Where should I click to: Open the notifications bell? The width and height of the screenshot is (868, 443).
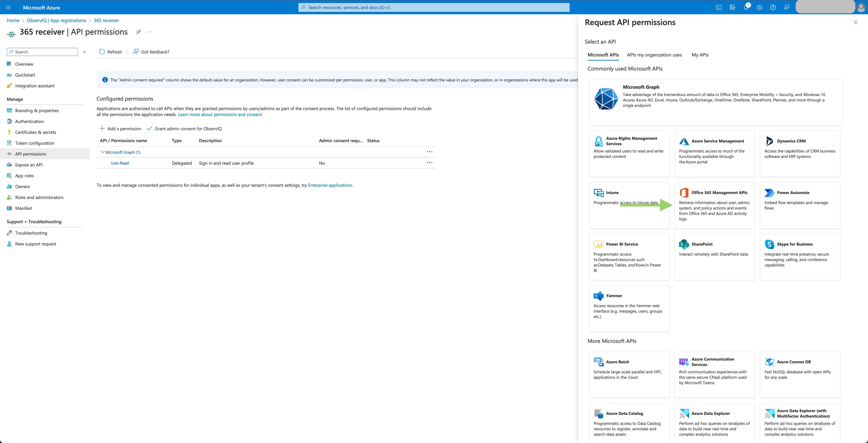click(746, 7)
